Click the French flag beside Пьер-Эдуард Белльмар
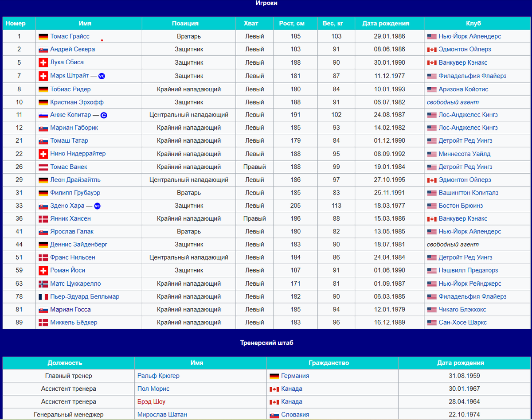This screenshot has height=420, width=532. pyautogui.click(x=43, y=297)
